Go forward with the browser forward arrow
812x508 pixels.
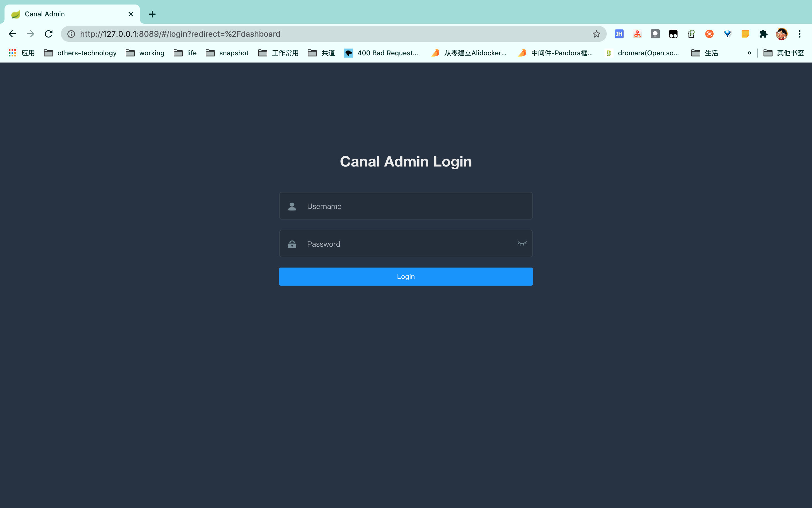click(30, 34)
